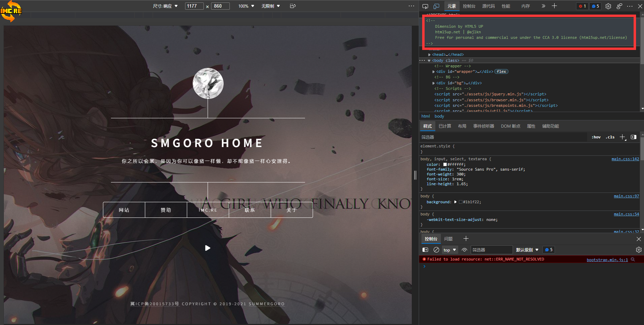644x325 pixels.
Task: Open DevTools settings gear in top toolbar
Action: click(x=608, y=6)
